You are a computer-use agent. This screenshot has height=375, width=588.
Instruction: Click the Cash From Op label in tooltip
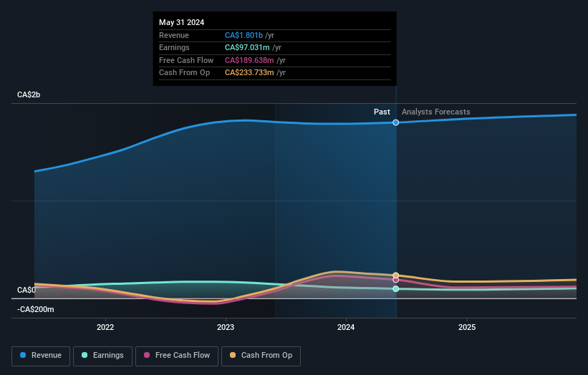(x=184, y=73)
